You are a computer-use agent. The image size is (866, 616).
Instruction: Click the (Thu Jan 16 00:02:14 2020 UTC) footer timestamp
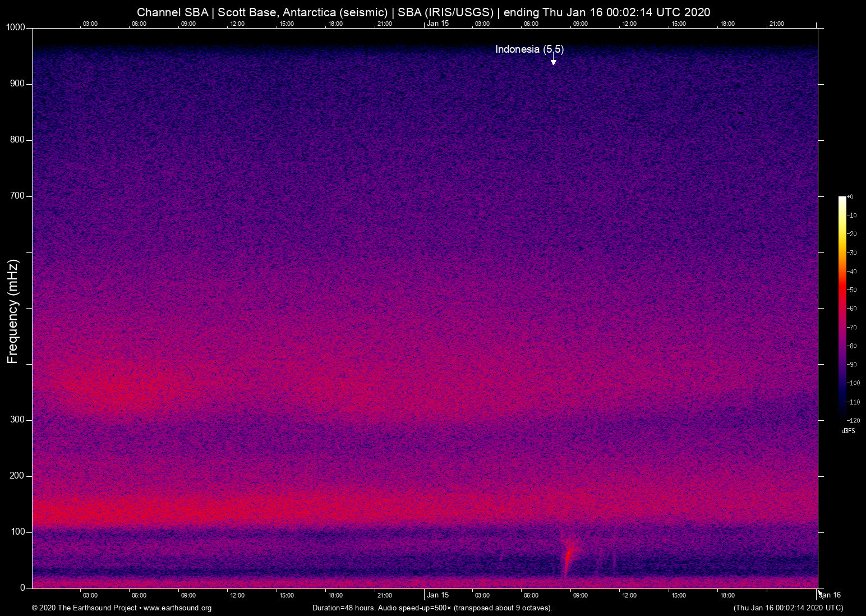[788, 608]
